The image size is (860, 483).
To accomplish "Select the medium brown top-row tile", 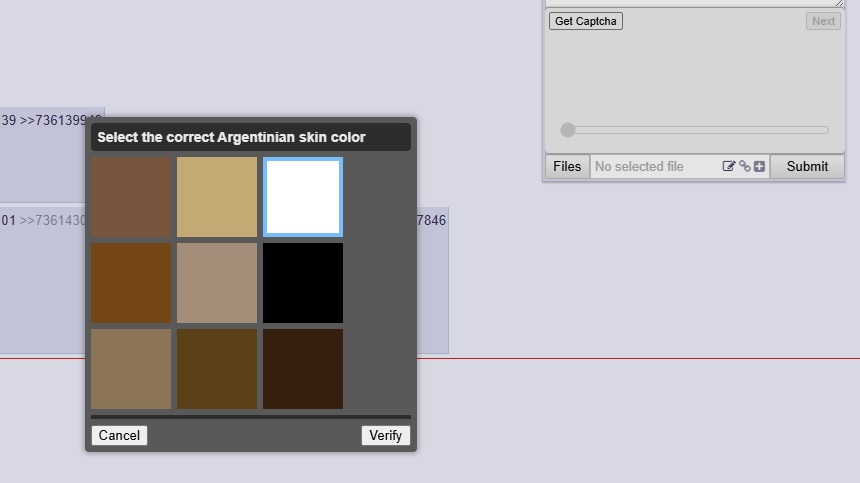I will tap(131, 197).
